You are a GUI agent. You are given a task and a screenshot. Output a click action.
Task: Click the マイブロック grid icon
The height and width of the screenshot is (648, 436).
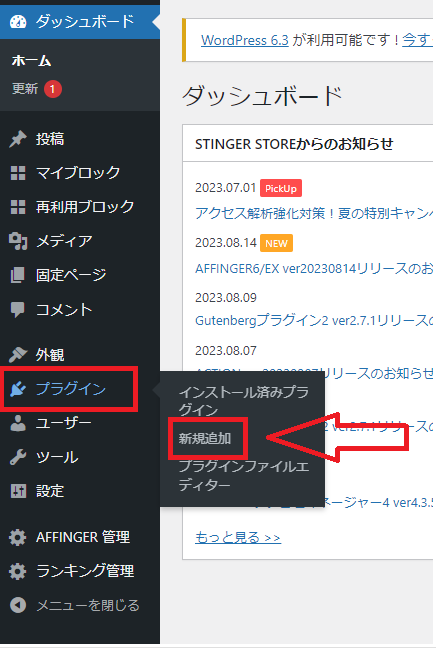coord(18,173)
